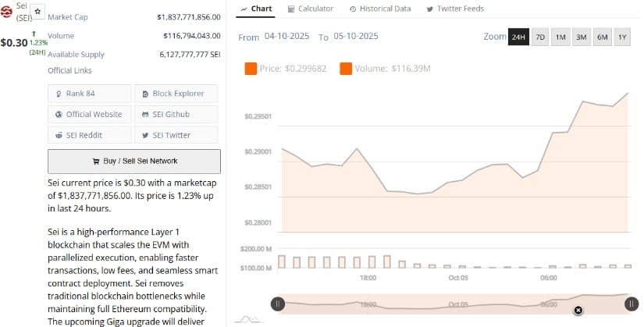
Task: Set chart zoom to 1M
Action: (560, 37)
